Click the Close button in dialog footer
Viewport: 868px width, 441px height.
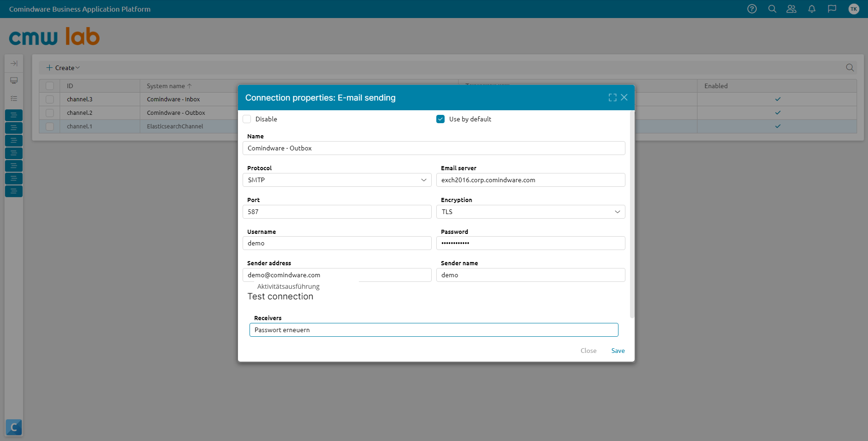tap(589, 351)
